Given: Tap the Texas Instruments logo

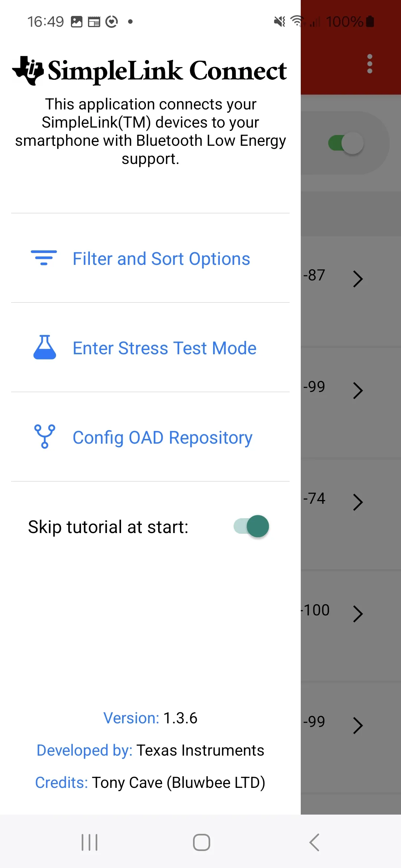Looking at the screenshot, I should click(x=28, y=70).
